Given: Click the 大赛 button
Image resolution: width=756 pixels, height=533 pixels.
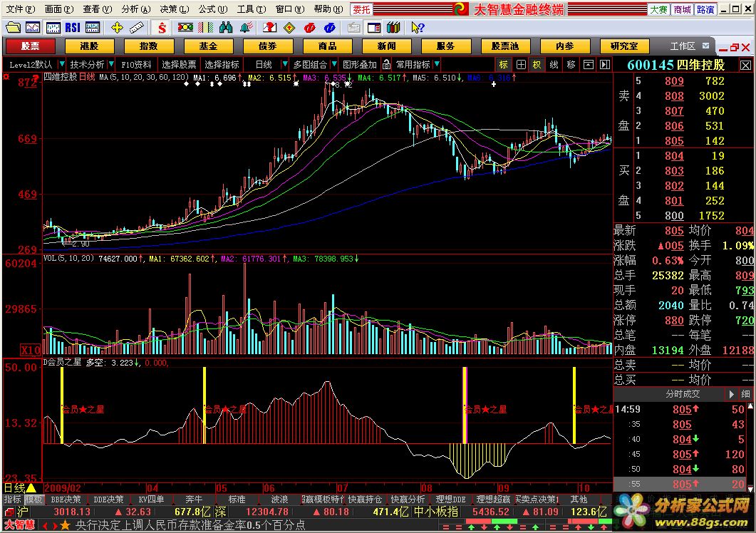Looking at the screenshot, I should click(658, 9).
